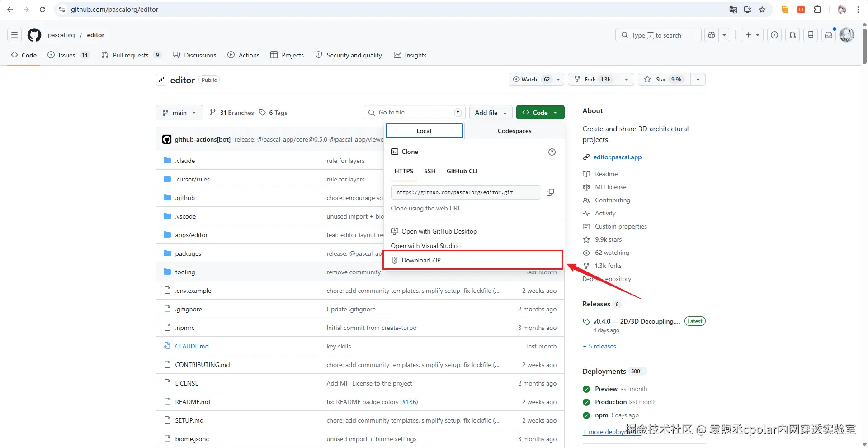Image resolution: width=868 pixels, height=448 pixels.
Task: Open pull requests icon in header
Action: pos(793,35)
